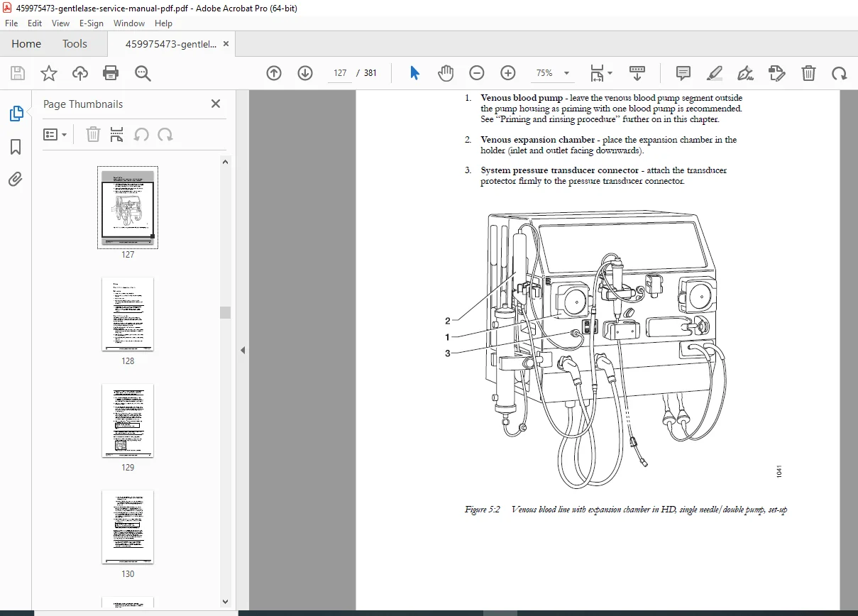The width and height of the screenshot is (858, 616).
Task: Click the page number 127 field
Action: 340,73
